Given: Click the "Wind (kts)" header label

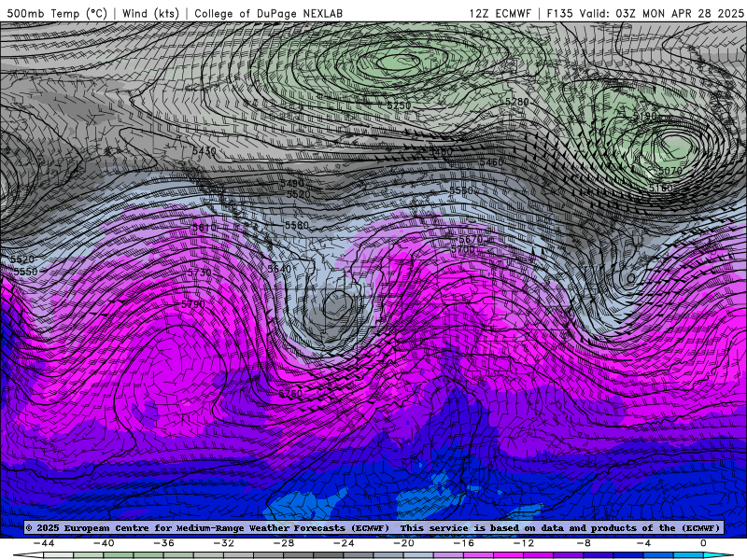Looking at the screenshot, I should [x=150, y=13].
